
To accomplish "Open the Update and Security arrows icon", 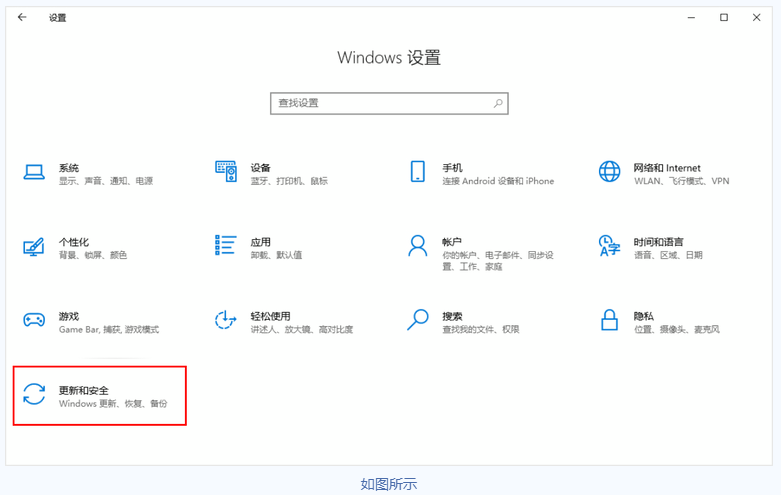I will [x=34, y=394].
